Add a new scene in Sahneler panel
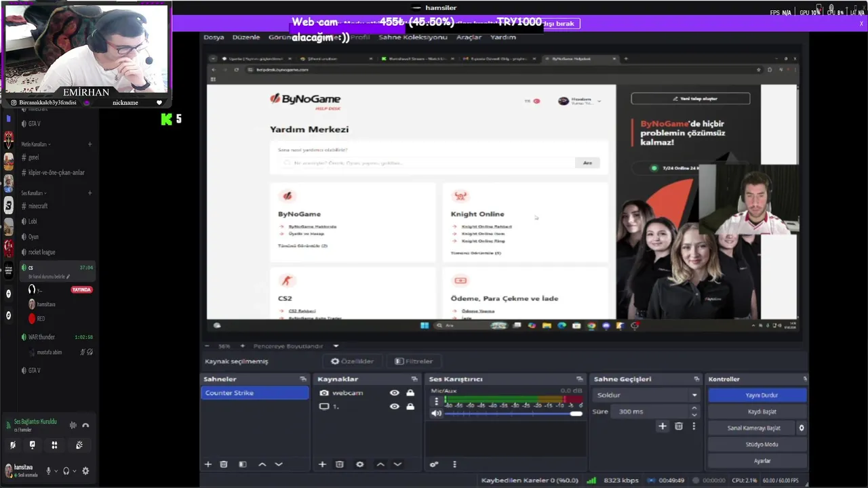Viewport: 868px width, 488px height. point(208,464)
